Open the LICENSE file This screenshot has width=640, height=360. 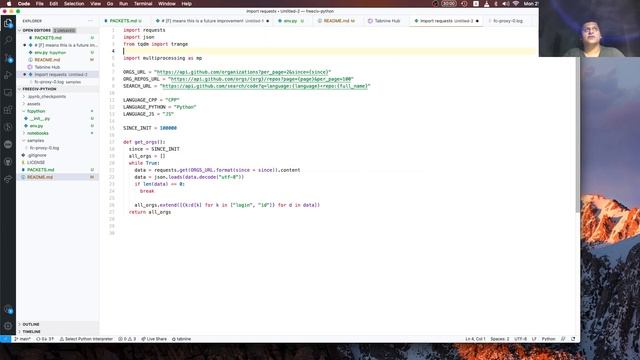(36, 162)
